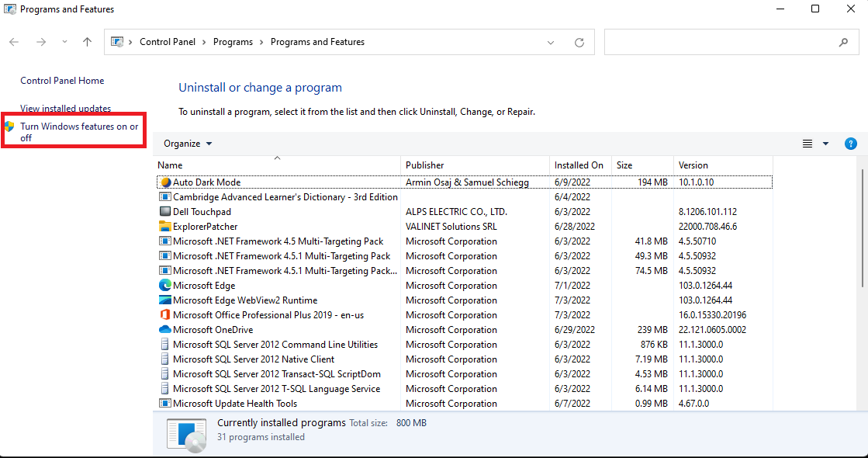868x458 pixels.
Task: Sort by Installed On column
Action: (580, 165)
